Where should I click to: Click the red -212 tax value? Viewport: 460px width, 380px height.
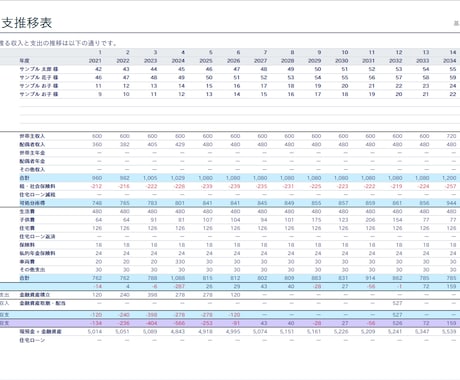[96, 186]
